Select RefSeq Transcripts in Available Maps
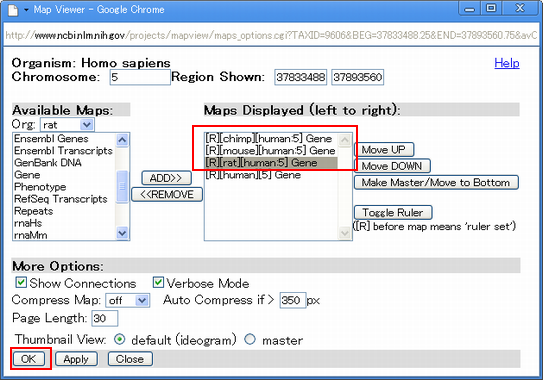The height and width of the screenshot is (380, 543). 61,199
